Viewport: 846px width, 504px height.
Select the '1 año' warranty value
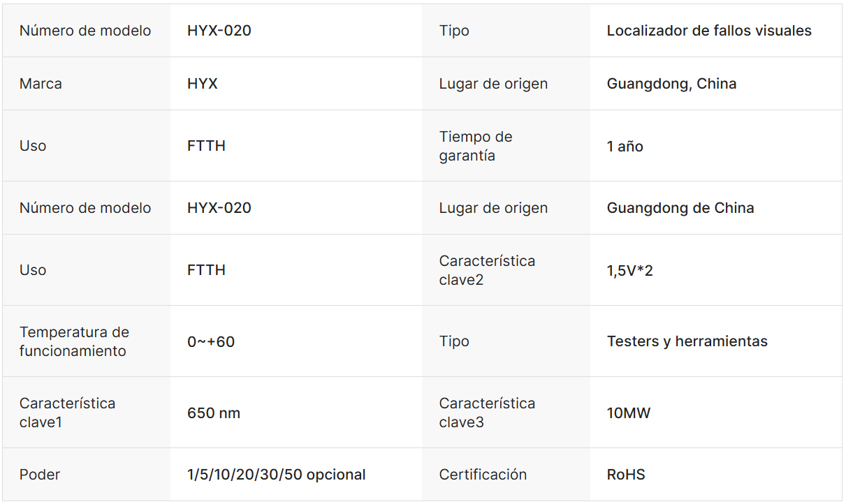(x=625, y=147)
